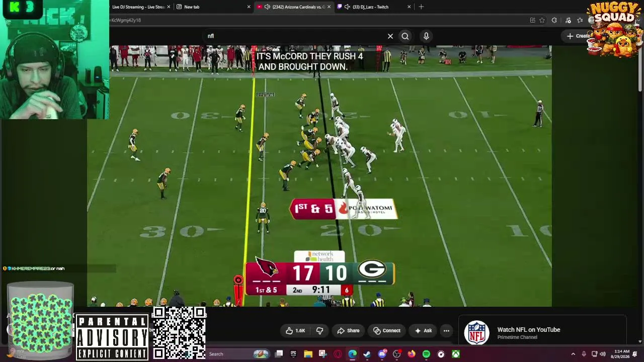Open the Connect button under the video
644x362 pixels.
point(387,331)
